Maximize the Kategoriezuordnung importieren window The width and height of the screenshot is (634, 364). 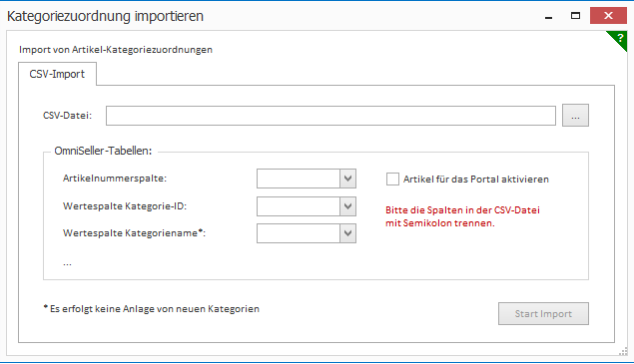(575, 16)
